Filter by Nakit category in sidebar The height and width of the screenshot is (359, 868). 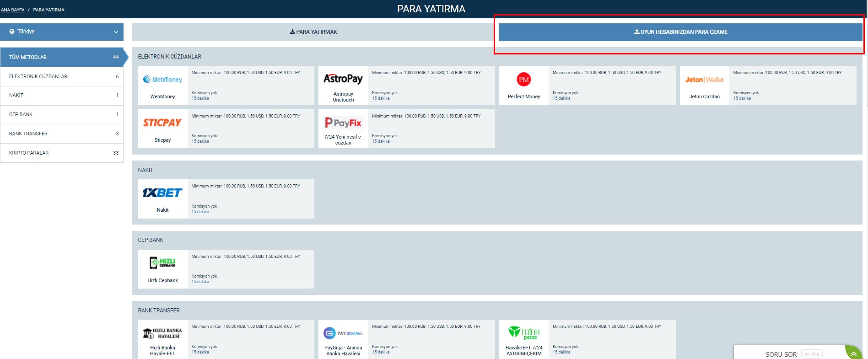(62, 95)
